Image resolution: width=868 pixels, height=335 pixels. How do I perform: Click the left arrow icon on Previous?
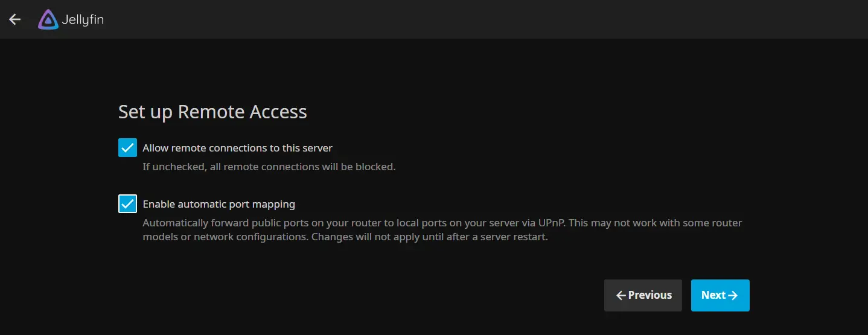click(x=621, y=295)
